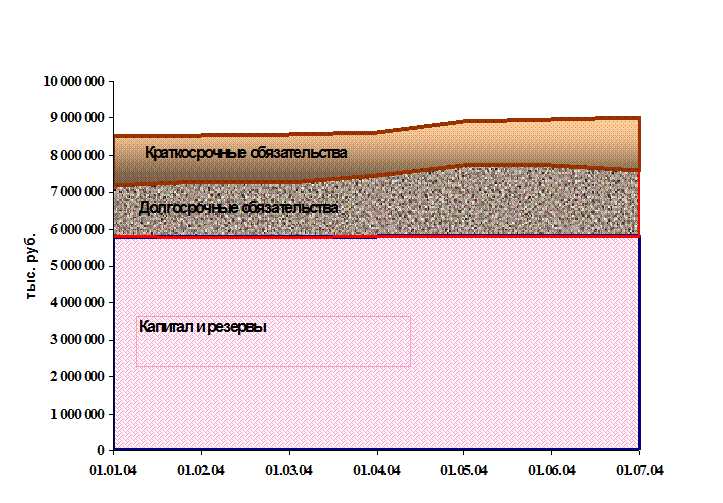The height and width of the screenshot is (503, 723).
Task: Click the 9 000 000 y-axis value
Action: point(77,118)
